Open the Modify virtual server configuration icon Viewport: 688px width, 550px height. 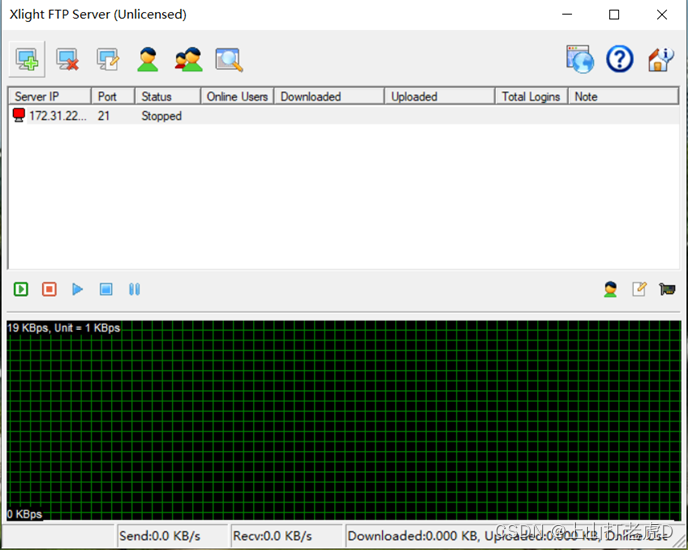[108, 60]
